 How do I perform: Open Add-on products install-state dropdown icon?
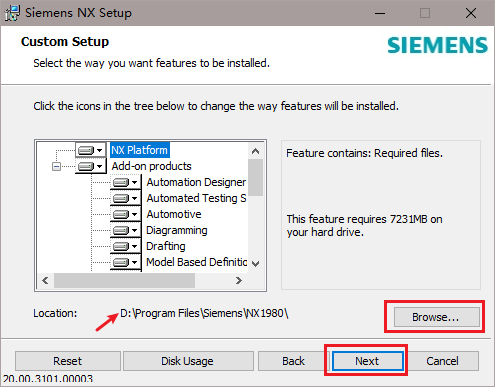pyautogui.click(x=91, y=166)
